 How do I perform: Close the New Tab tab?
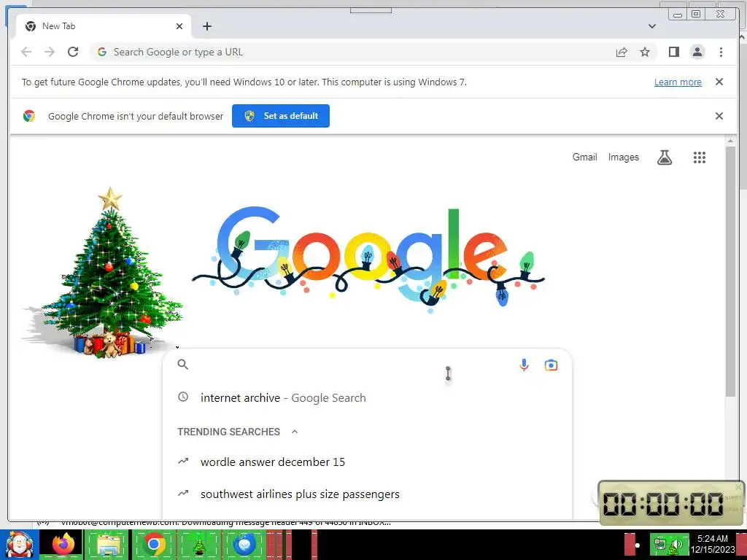(179, 26)
